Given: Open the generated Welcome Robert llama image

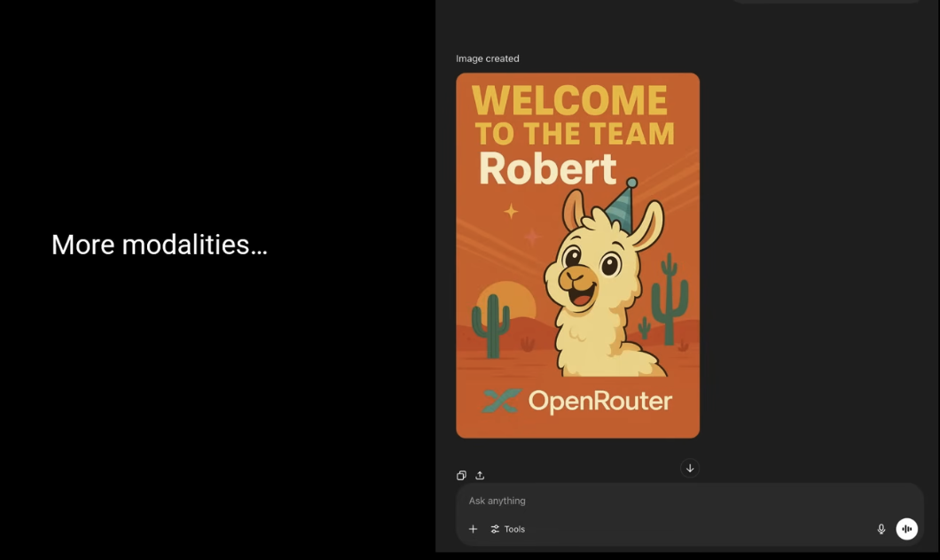Looking at the screenshot, I should (x=578, y=255).
